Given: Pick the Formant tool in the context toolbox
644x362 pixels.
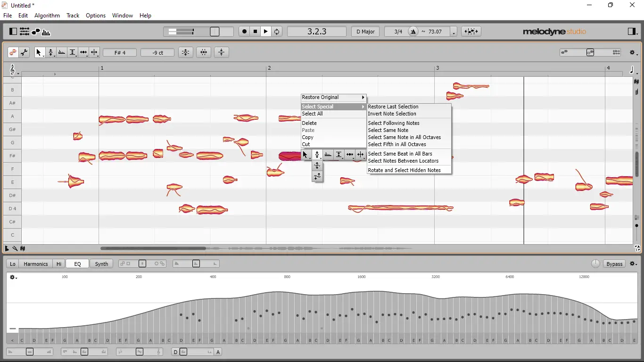Looking at the screenshot, I should [328, 155].
